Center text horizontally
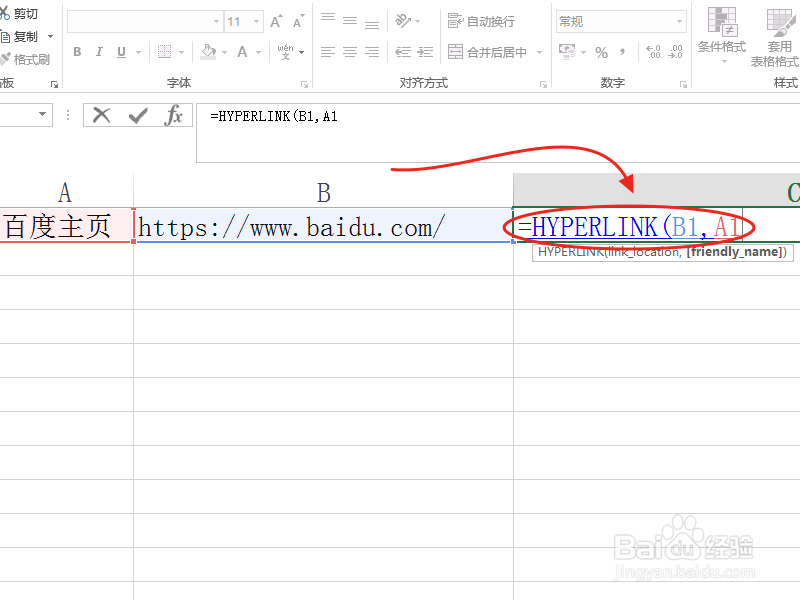Image resolution: width=800 pixels, height=600 pixels. (350, 52)
